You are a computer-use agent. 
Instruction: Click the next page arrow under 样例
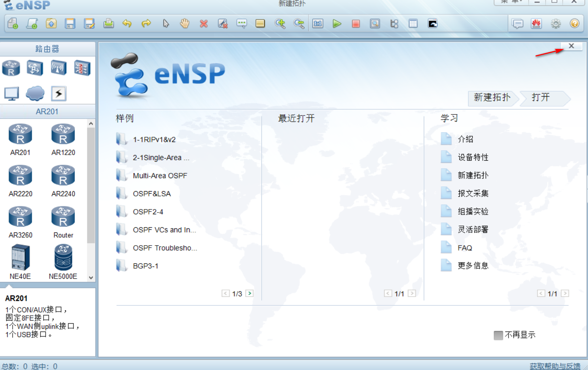point(250,293)
